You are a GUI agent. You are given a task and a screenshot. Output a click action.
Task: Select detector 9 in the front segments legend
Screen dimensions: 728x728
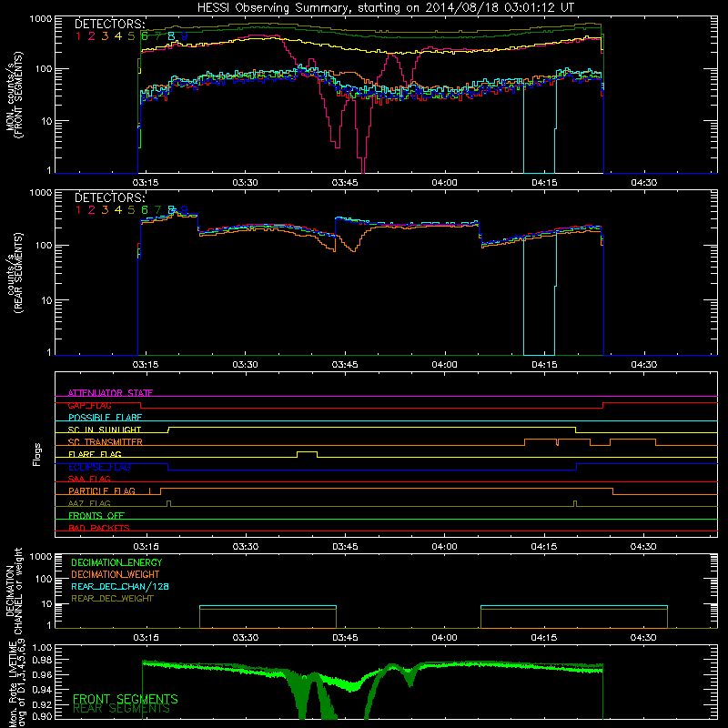click(185, 36)
